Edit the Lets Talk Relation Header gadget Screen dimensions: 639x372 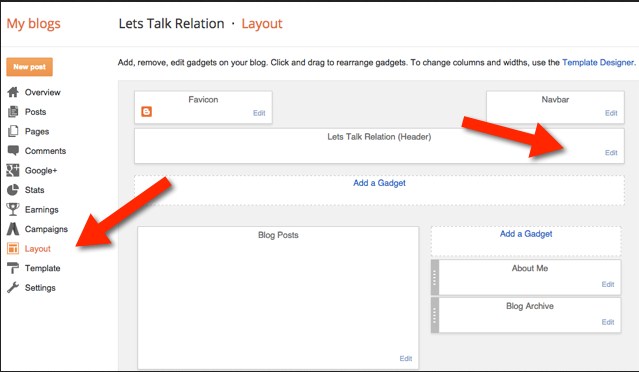[x=611, y=153]
